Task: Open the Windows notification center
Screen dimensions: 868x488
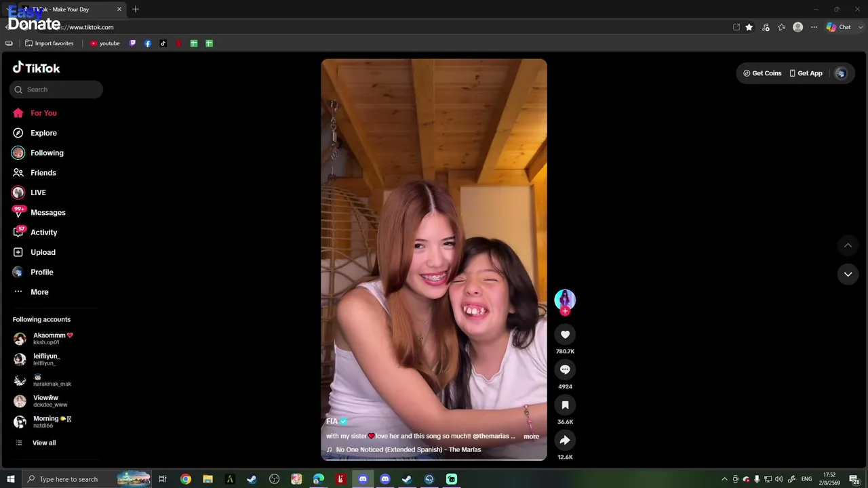Action: pyautogui.click(x=854, y=479)
